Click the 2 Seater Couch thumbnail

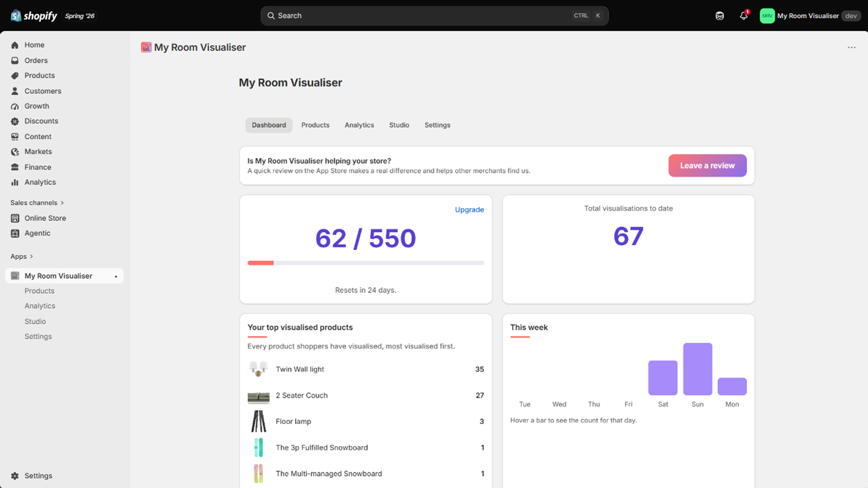[258, 397]
